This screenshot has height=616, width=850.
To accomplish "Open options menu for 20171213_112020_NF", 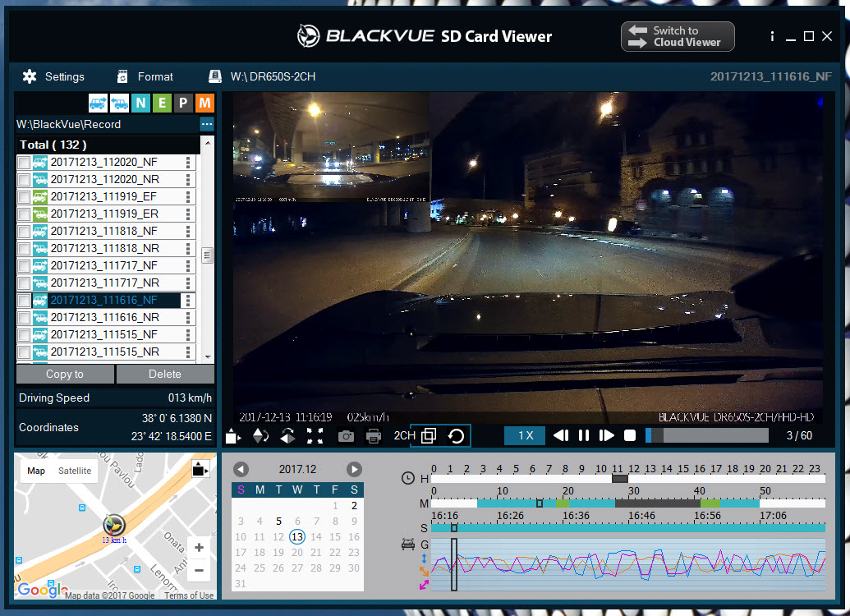I will pyautogui.click(x=188, y=162).
